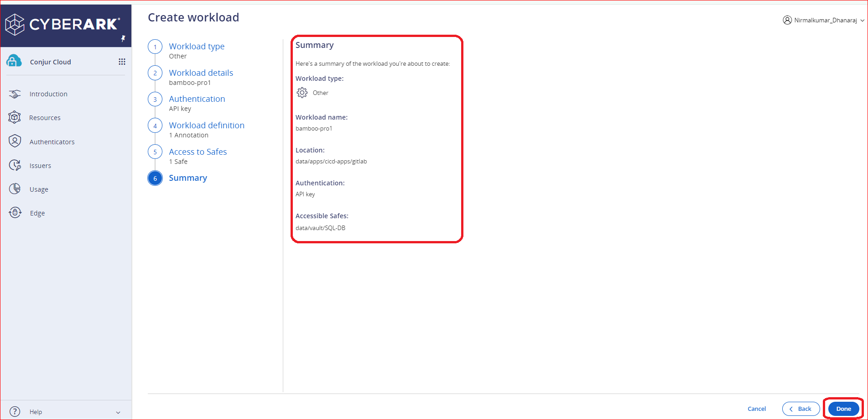The width and height of the screenshot is (868, 420).
Task: Open the Usage page
Action: pos(39,189)
